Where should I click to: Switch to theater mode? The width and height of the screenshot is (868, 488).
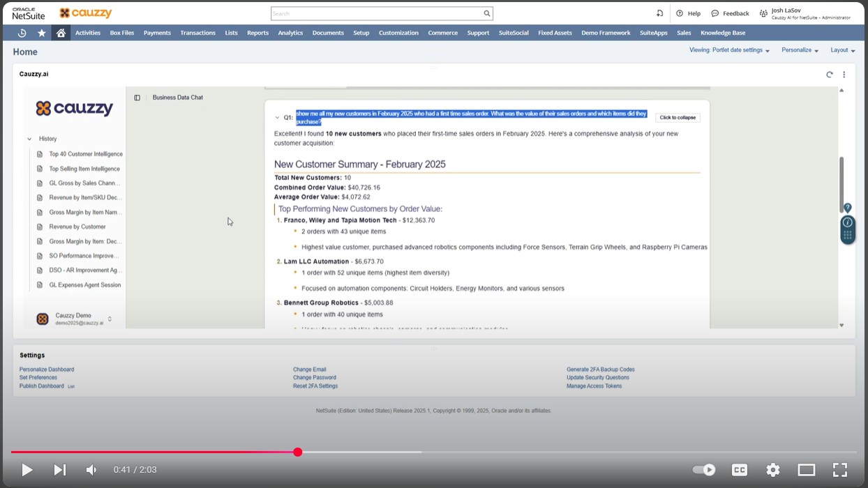807,470
